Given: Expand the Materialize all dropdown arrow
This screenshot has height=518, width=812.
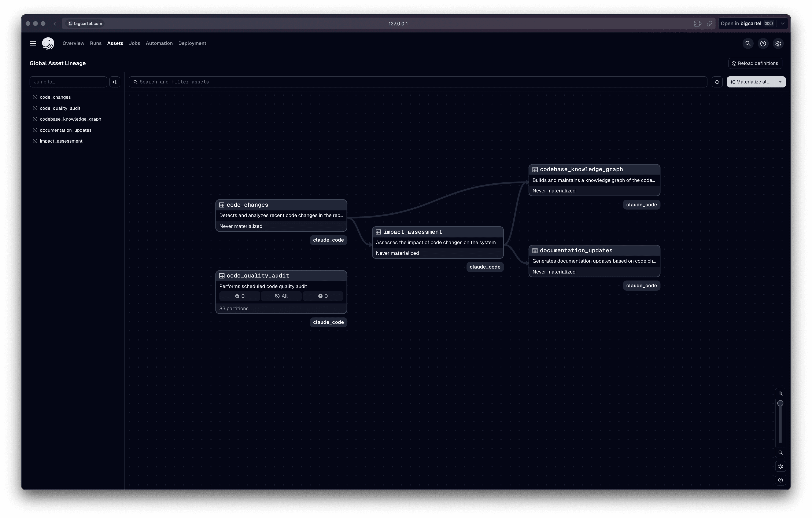Looking at the screenshot, I should tap(780, 82).
